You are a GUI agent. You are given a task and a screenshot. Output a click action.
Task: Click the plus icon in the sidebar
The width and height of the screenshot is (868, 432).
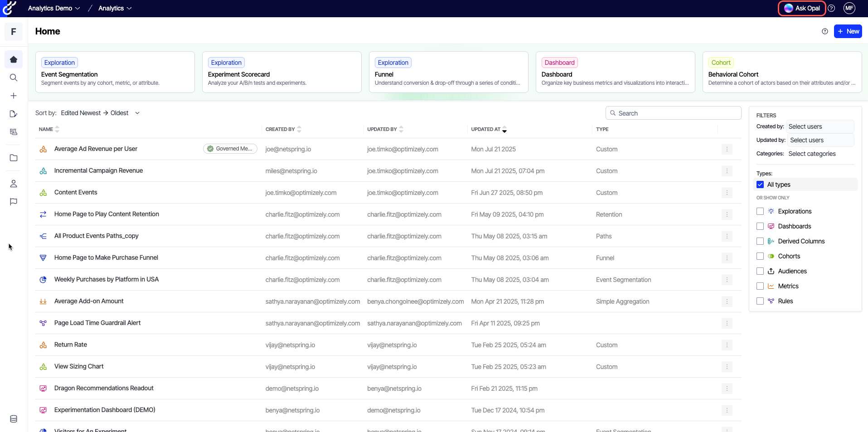[14, 96]
